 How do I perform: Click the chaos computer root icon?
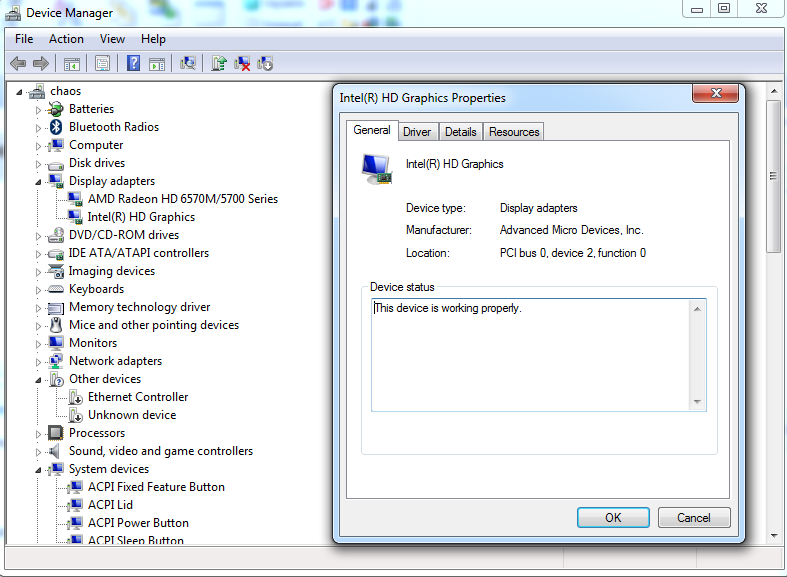click(37, 91)
